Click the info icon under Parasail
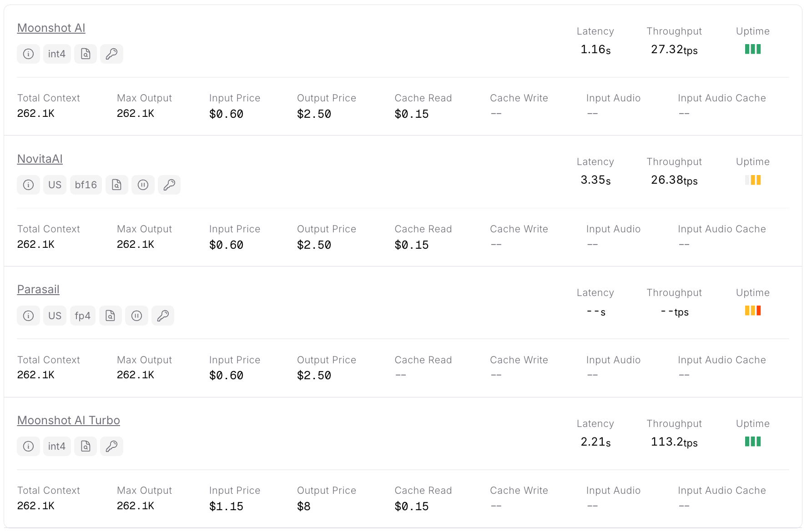The image size is (807, 532). [28, 316]
